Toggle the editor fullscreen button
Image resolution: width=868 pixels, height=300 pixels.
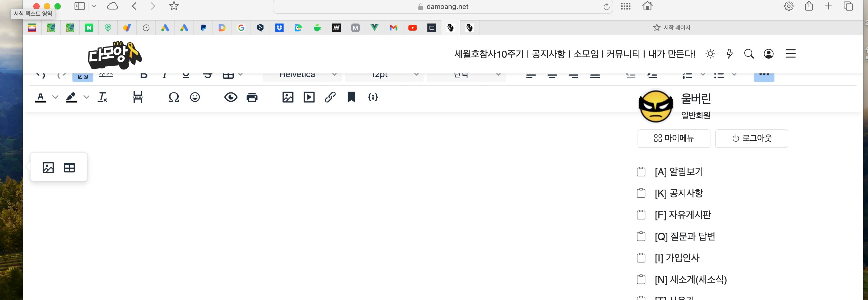pyautogui.click(x=83, y=77)
